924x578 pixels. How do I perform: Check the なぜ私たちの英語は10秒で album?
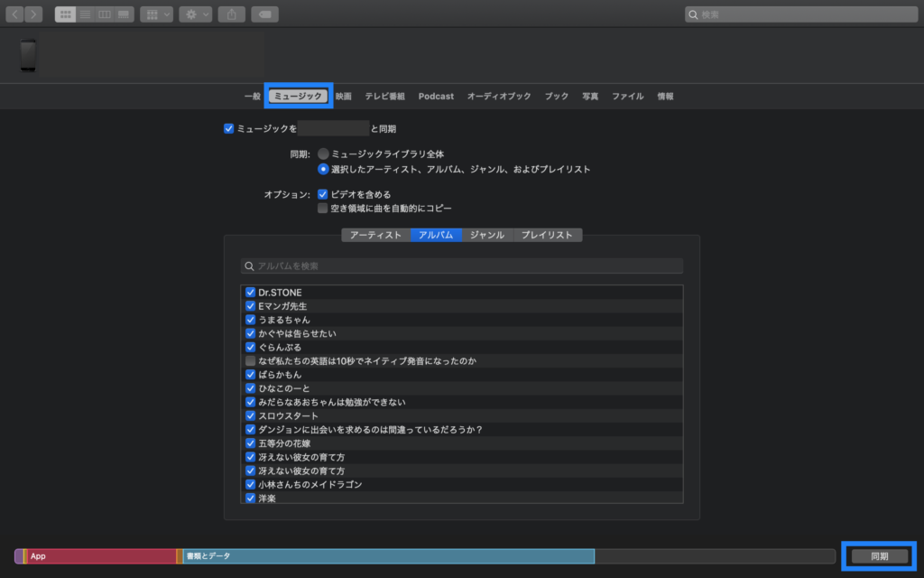click(x=251, y=361)
